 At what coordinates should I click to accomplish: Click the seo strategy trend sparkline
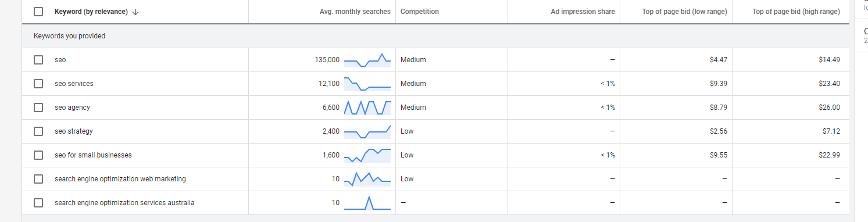click(x=367, y=131)
